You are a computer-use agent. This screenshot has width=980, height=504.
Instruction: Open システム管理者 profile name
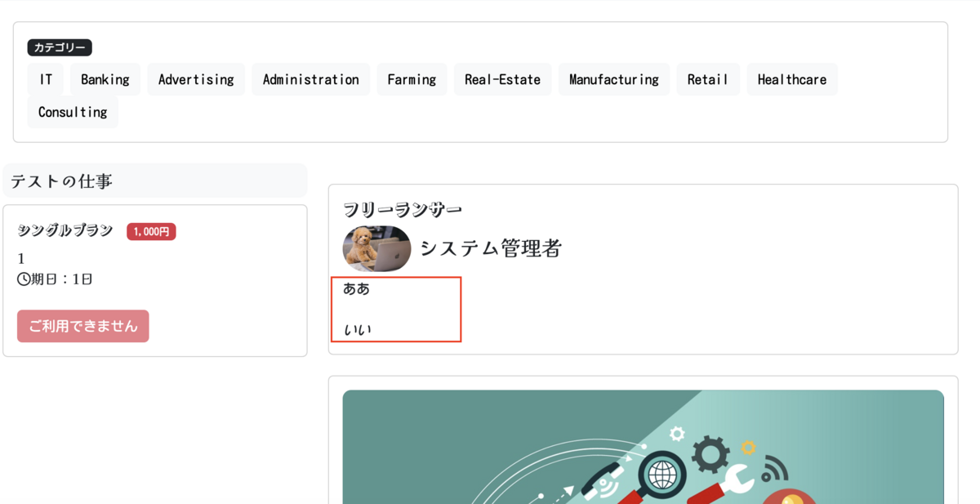491,248
